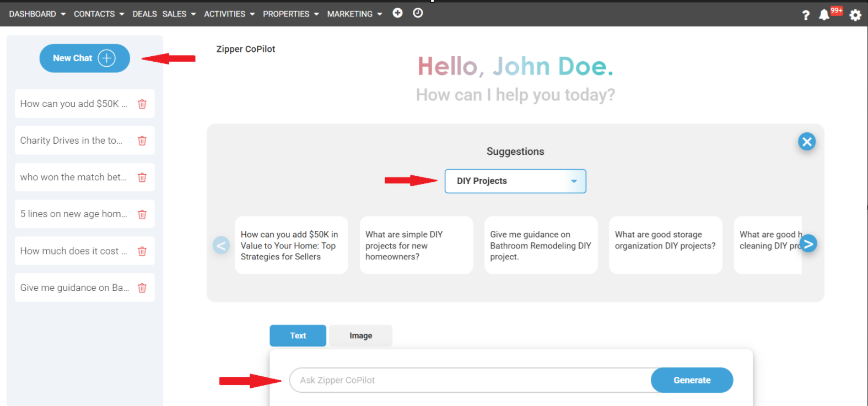Open the Dashboard dropdown menu

tap(37, 14)
